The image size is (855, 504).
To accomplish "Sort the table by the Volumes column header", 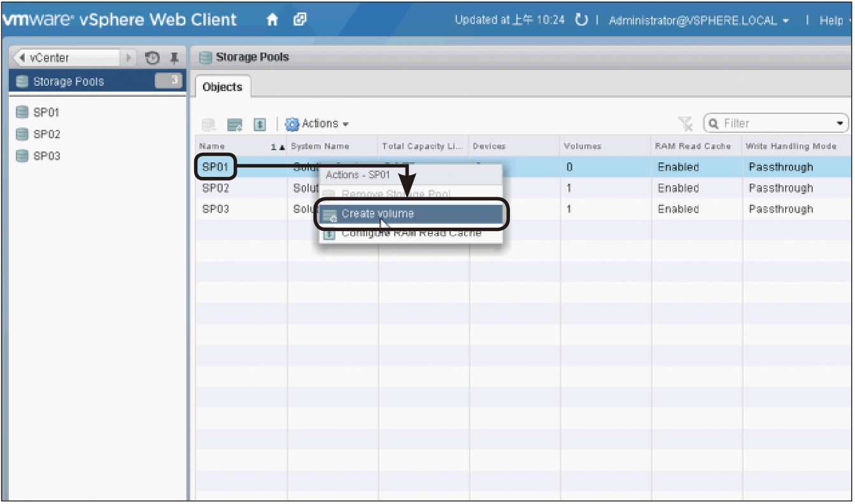I will [583, 146].
